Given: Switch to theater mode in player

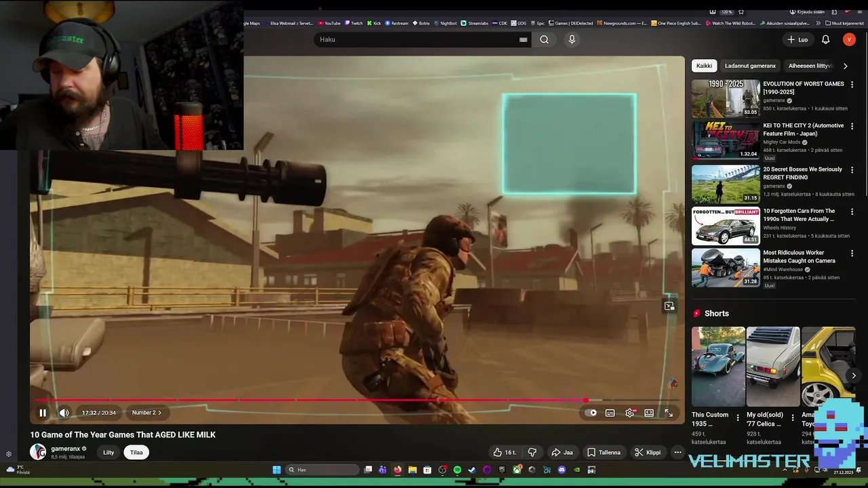Looking at the screenshot, I should pyautogui.click(x=649, y=413).
